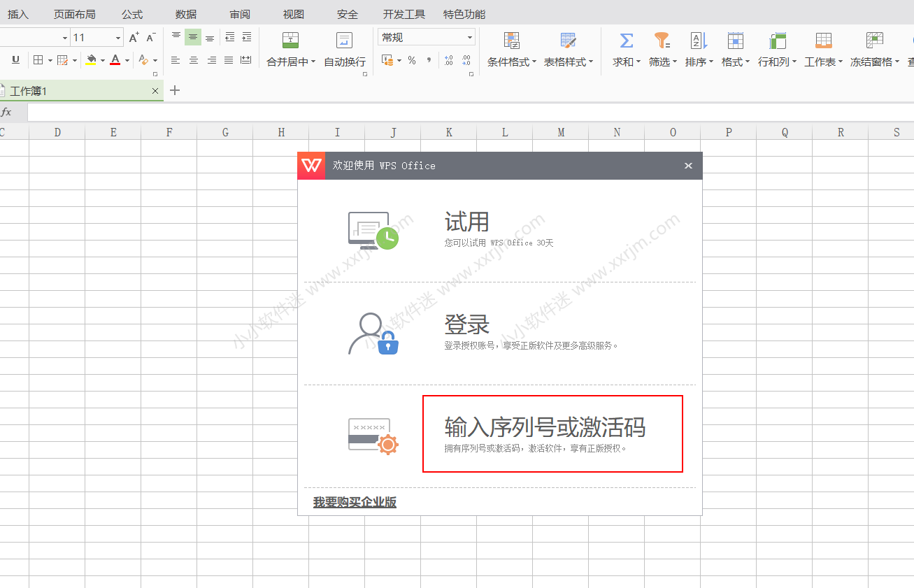
Task: Expand the 筛选 dropdown arrow
Action: click(x=674, y=62)
